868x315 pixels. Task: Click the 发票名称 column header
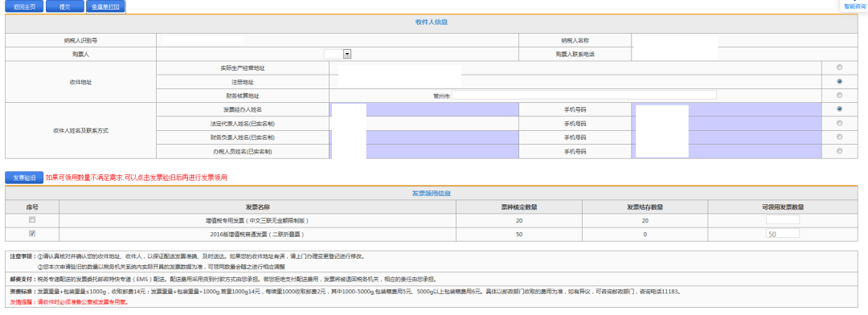tap(257, 207)
